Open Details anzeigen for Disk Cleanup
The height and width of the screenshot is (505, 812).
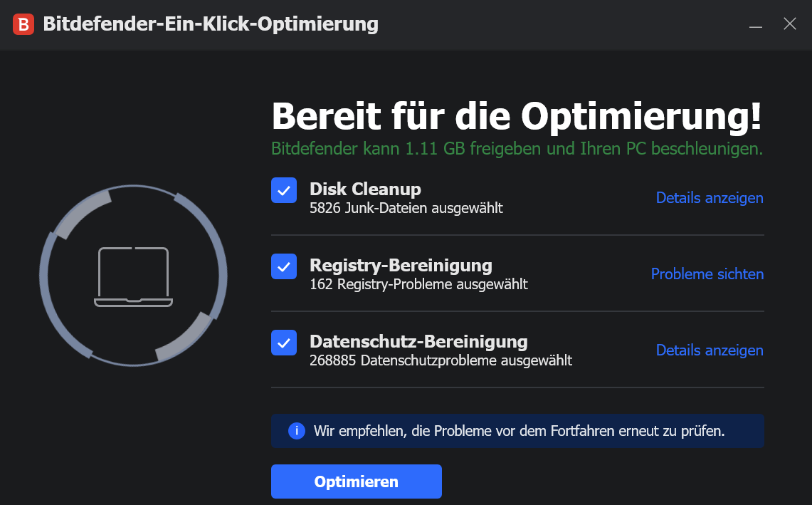(x=710, y=197)
